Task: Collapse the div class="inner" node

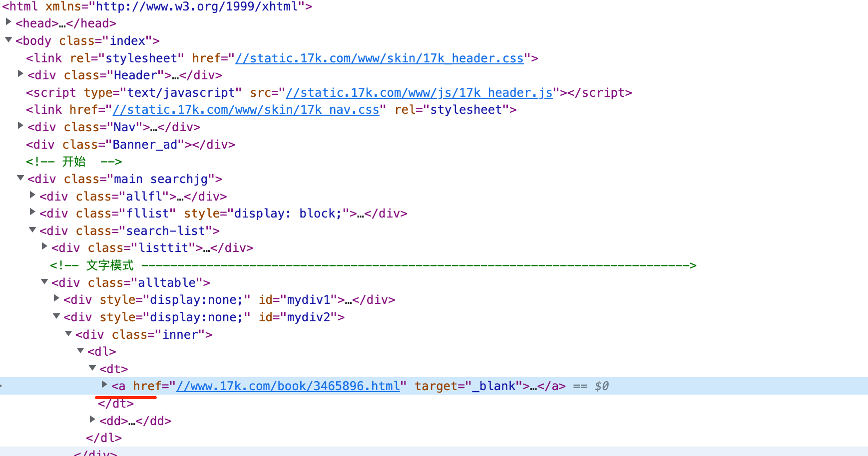Action: coord(68,333)
